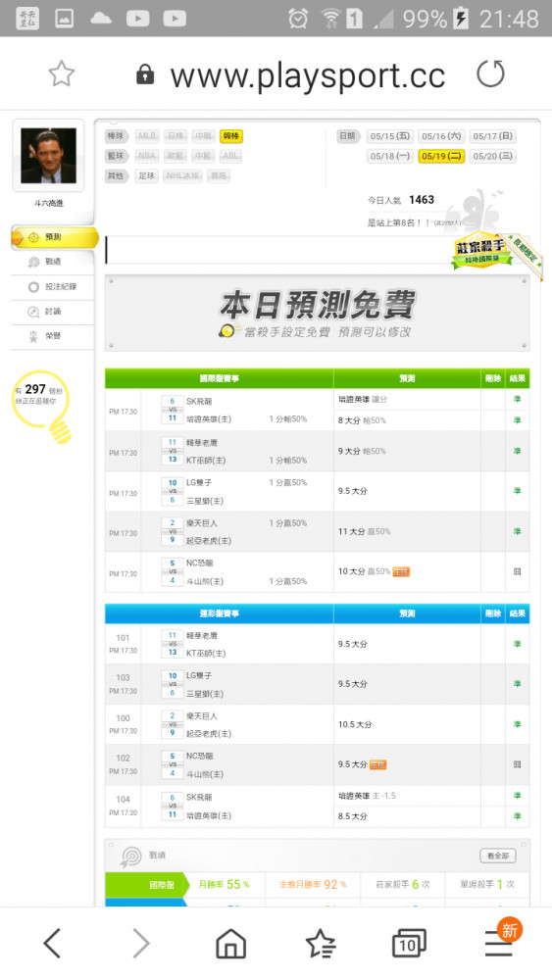
Task: Reload the page with refresh icon
Action: click(491, 74)
